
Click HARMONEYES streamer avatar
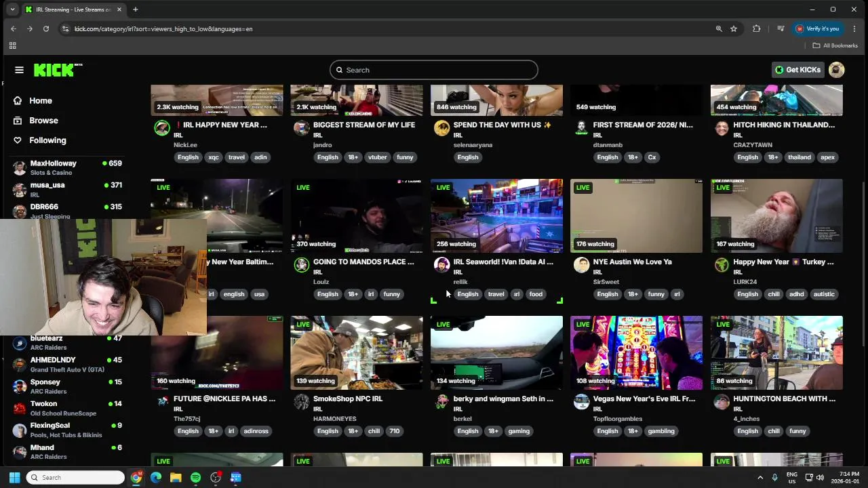(x=301, y=401)
